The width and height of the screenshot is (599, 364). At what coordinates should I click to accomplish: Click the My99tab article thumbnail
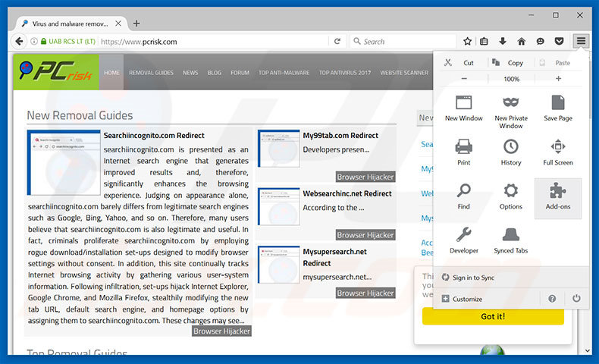279,148
